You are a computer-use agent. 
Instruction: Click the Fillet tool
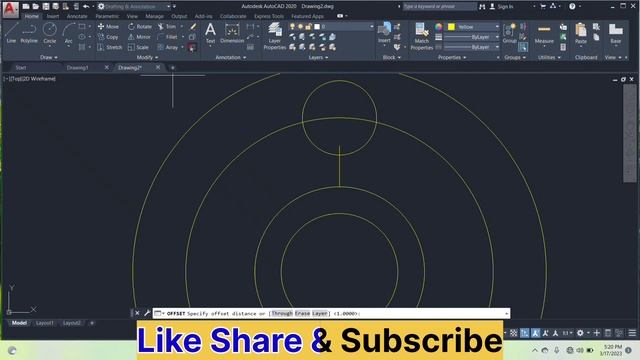tap(167, 37)
